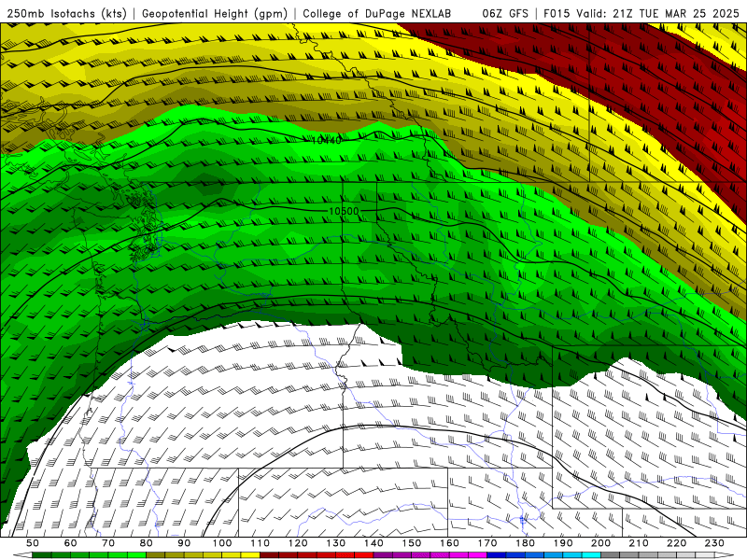Select the darkest green swatch beginning at 50

click(42, 555)
